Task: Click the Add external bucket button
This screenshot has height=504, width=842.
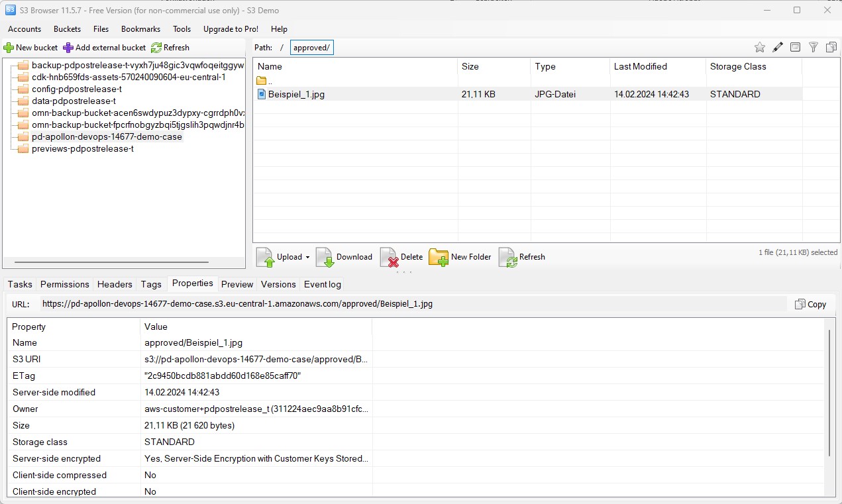Action: 104,47
